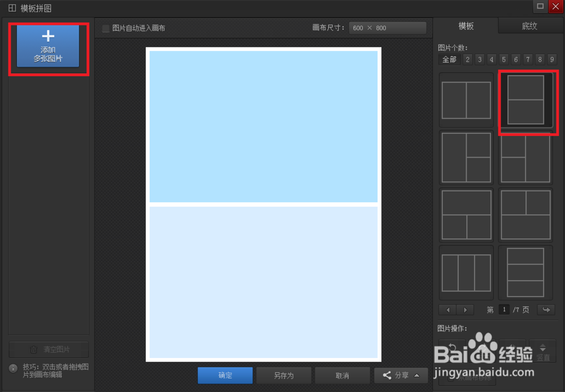This screenshot has height=392, width=565.
Task: Choose template with two top, wide bottom pane
Action: (x=525, y=215)
